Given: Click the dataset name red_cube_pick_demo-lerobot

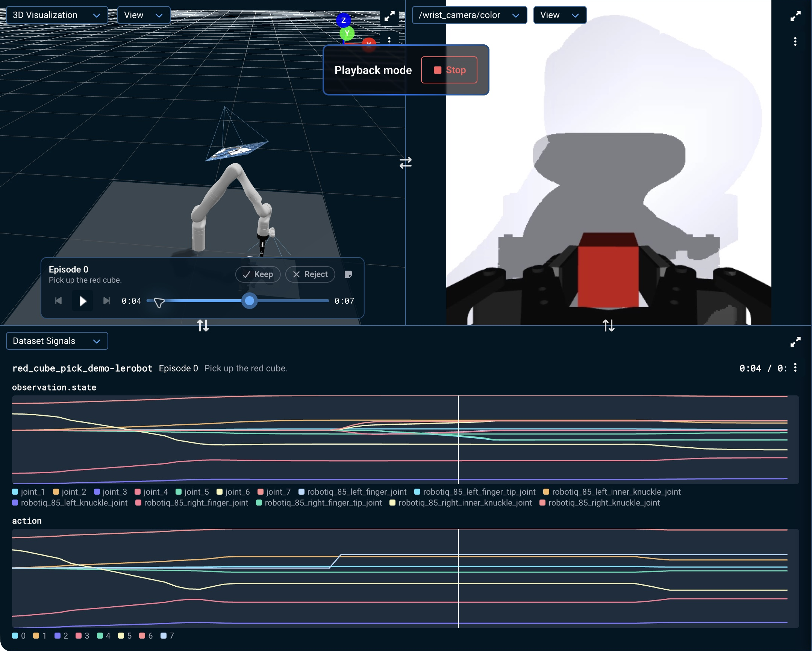Looking at the screenshot, I should pyautogui.click(x=82, y=368).
